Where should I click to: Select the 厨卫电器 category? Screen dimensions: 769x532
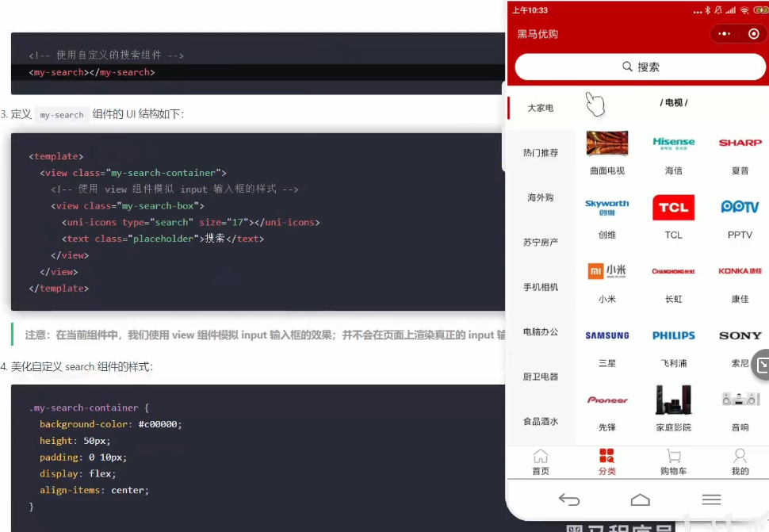click(x=541, y=377)
